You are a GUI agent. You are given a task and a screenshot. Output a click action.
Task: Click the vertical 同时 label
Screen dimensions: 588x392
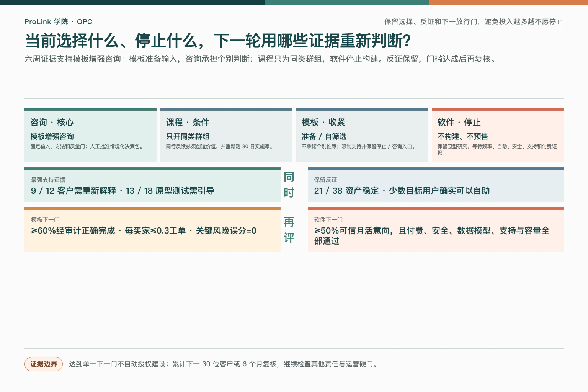coord(289,185)
